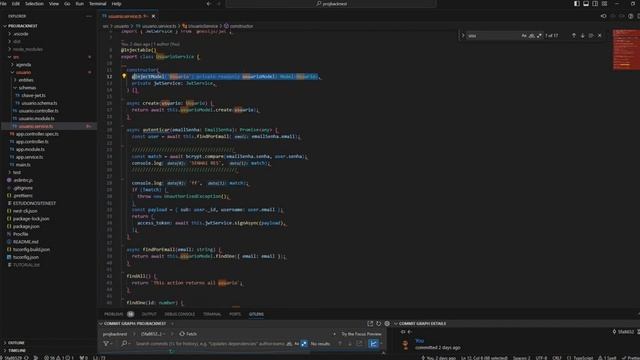
Task: Refresh the commit graph
Action: point(379,324)
